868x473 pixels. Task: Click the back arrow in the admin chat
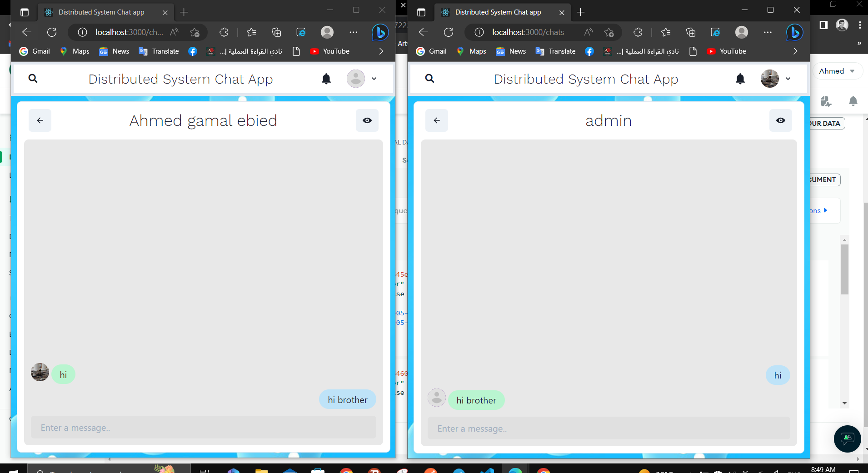436,120
